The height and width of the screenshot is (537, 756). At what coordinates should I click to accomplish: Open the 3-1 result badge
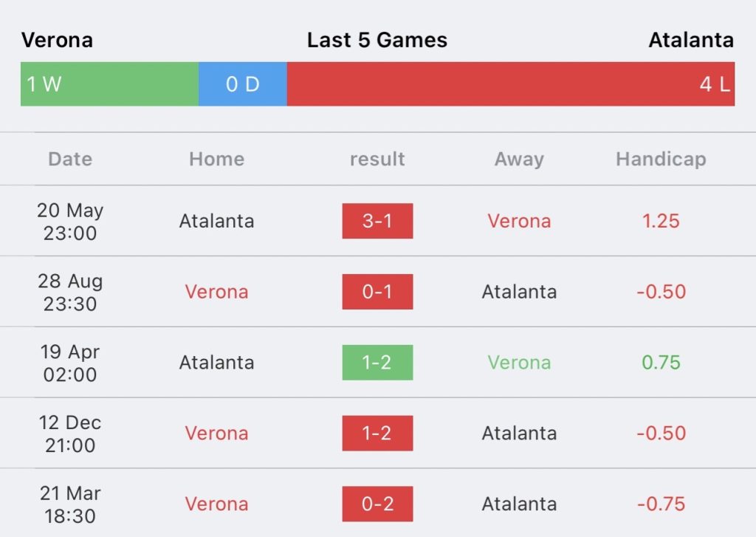[377, 221]
